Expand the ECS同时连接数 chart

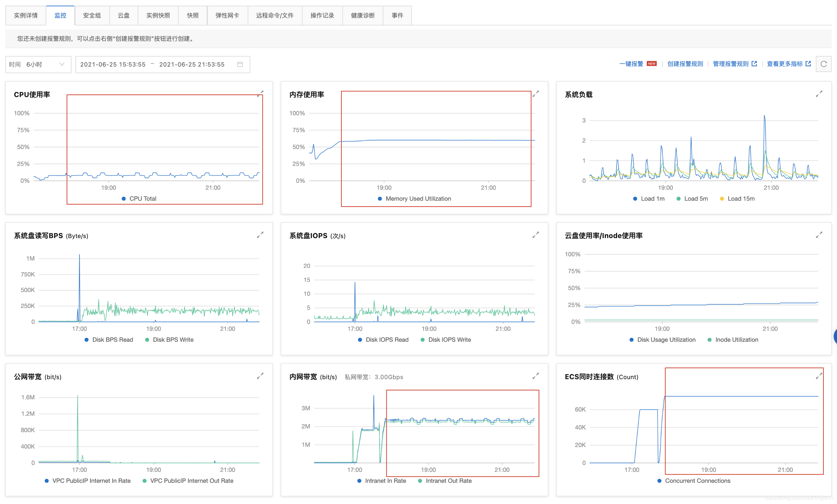[x=819, y=376]
